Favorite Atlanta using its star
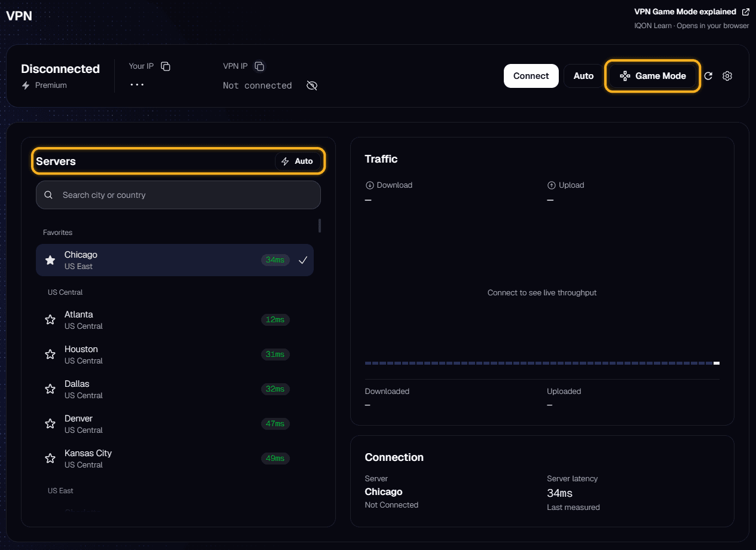Viewport: 756px width, 550px height. tap(50, 320)
